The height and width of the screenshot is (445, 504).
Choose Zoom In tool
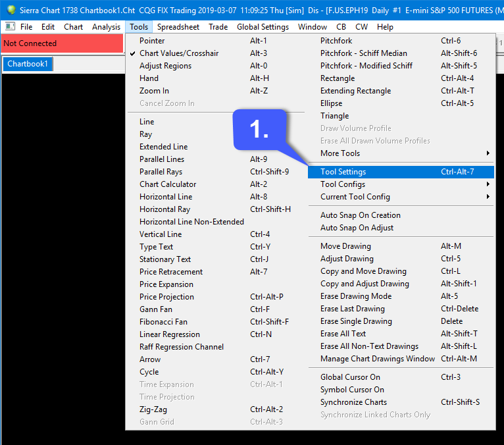(x=214, y=91)
